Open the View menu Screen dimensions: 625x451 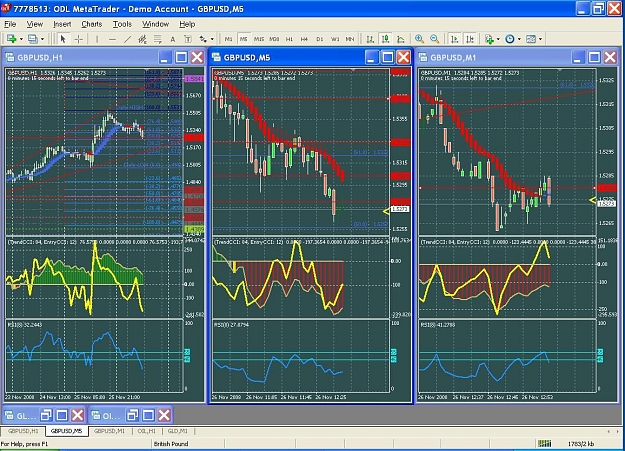point(35,24)
